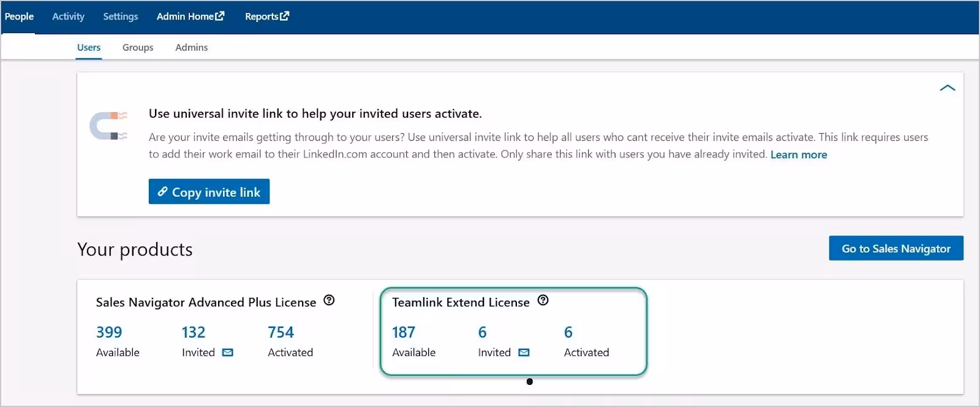This screenshot has width=980, height=407.
Task: Go to the Admins sub-tab
Action: pos(191,47)
